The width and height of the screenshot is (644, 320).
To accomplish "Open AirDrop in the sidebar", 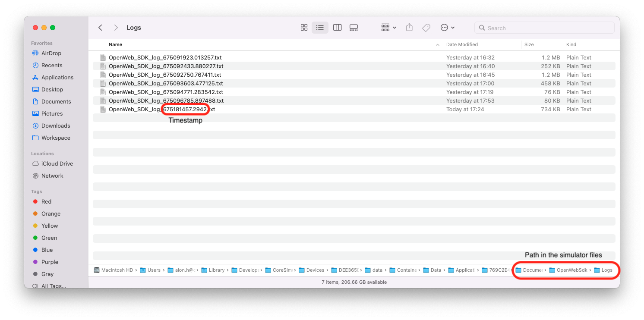I will tap(47, 53).
